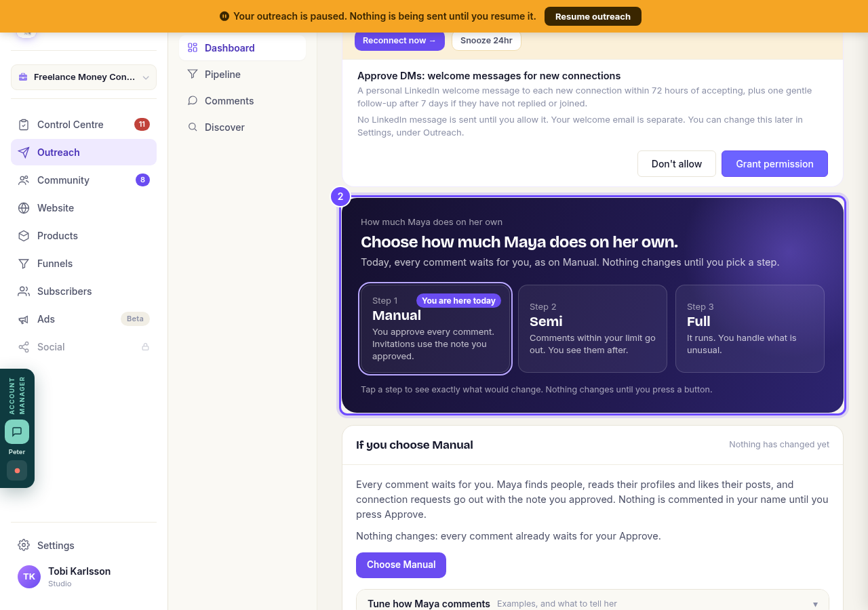Select the Step 2 Semi card

point(593,329)
